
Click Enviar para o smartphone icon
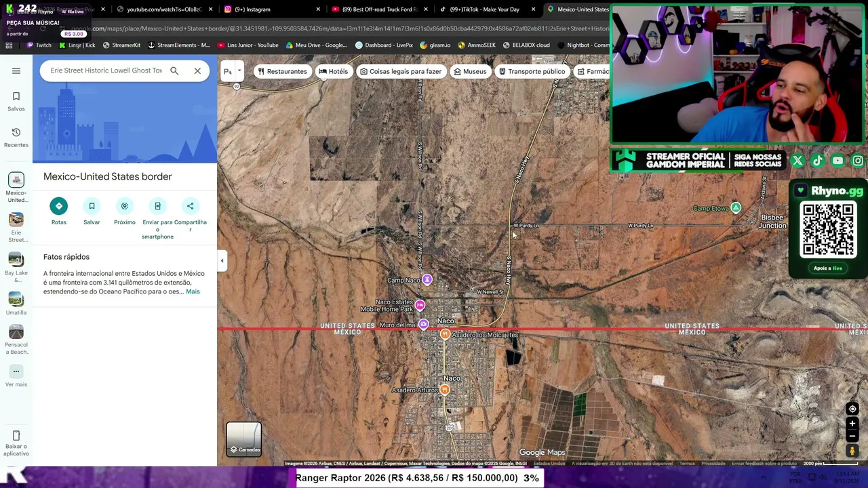[157, 206]
